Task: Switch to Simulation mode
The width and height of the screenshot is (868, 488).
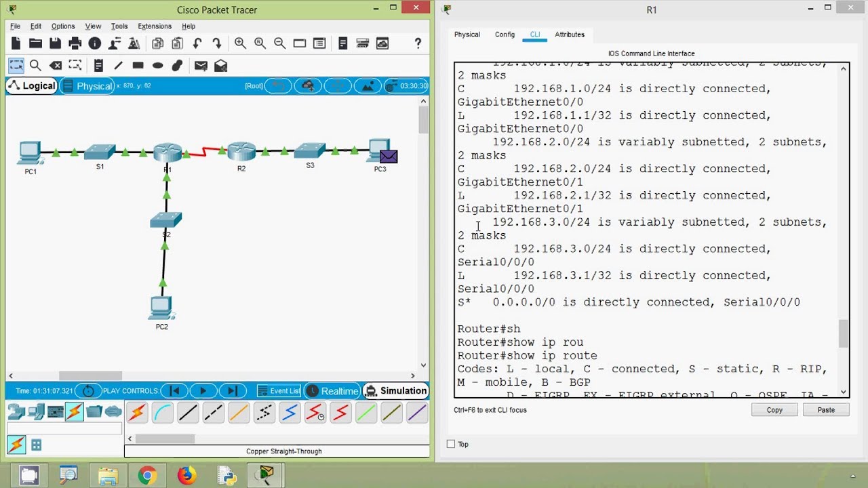Action: pyautogui.click(x=395, y=391)
